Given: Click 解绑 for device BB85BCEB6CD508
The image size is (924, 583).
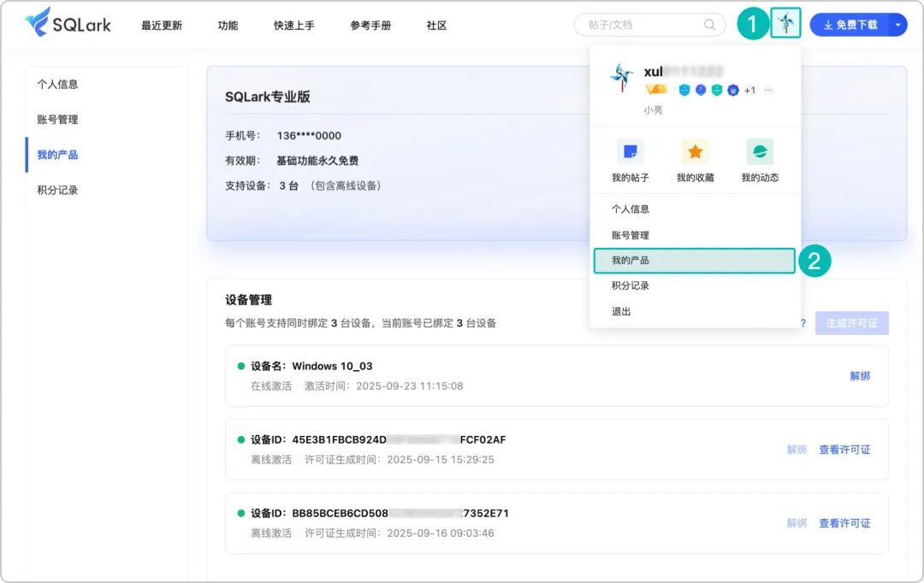Looking at the screenshot, I should coord(797,523).
